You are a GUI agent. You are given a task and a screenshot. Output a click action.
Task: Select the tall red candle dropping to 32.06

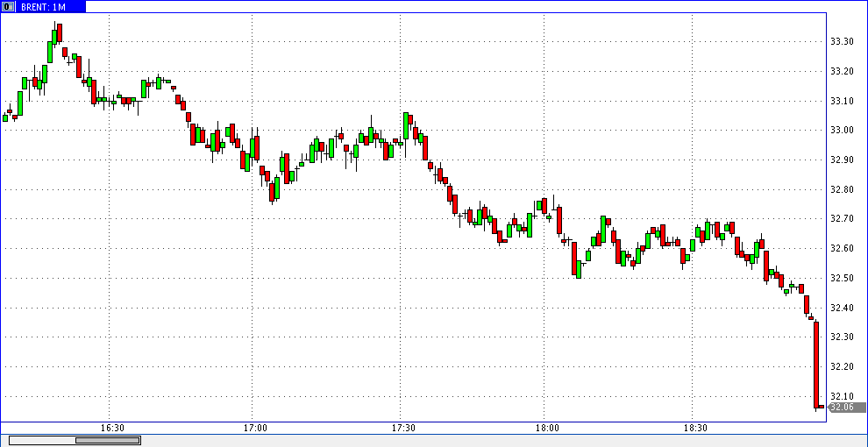[x=816, y=365]
